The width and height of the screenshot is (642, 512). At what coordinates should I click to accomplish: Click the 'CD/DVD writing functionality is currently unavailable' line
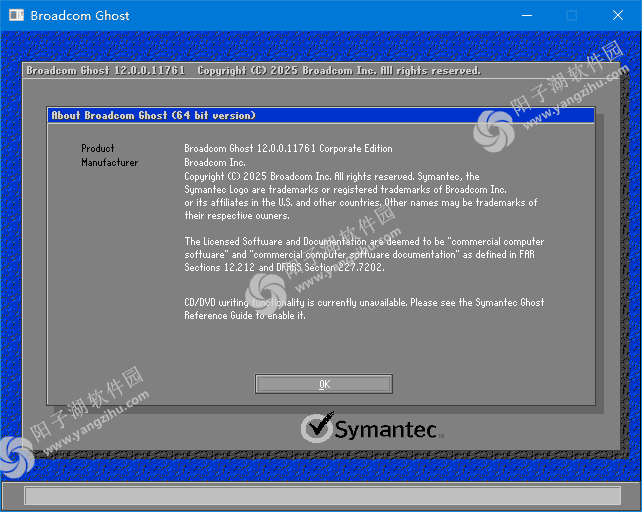tap(364, 302)
